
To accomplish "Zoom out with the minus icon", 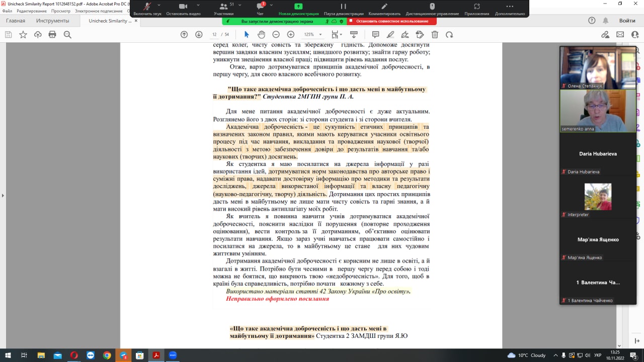I will click(276, 35).
